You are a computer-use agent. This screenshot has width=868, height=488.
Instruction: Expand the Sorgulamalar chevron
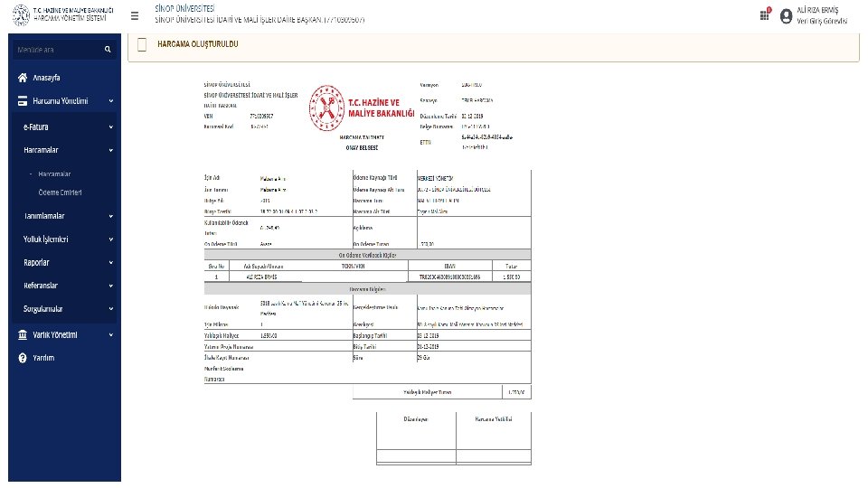[110, 309]
